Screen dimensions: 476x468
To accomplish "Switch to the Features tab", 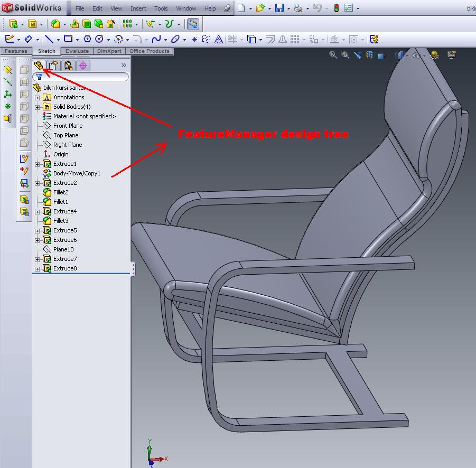I will pyautogui.click(x=16, y=51).
